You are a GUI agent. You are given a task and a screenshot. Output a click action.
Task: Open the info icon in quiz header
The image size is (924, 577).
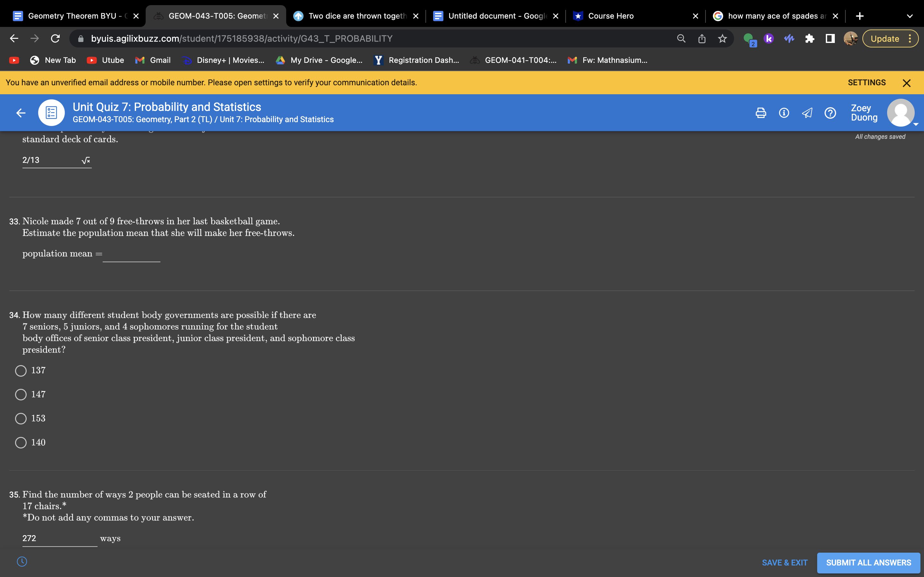coord(784,113)
